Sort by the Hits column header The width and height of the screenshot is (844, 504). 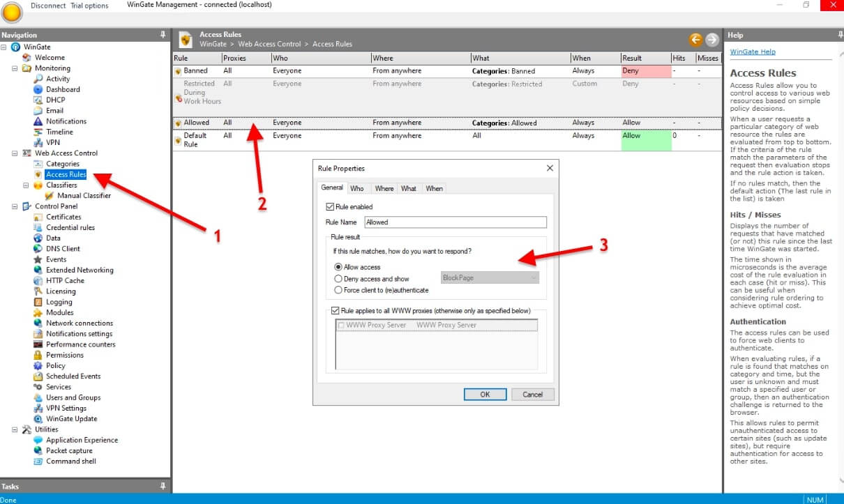tap(682, 58)
